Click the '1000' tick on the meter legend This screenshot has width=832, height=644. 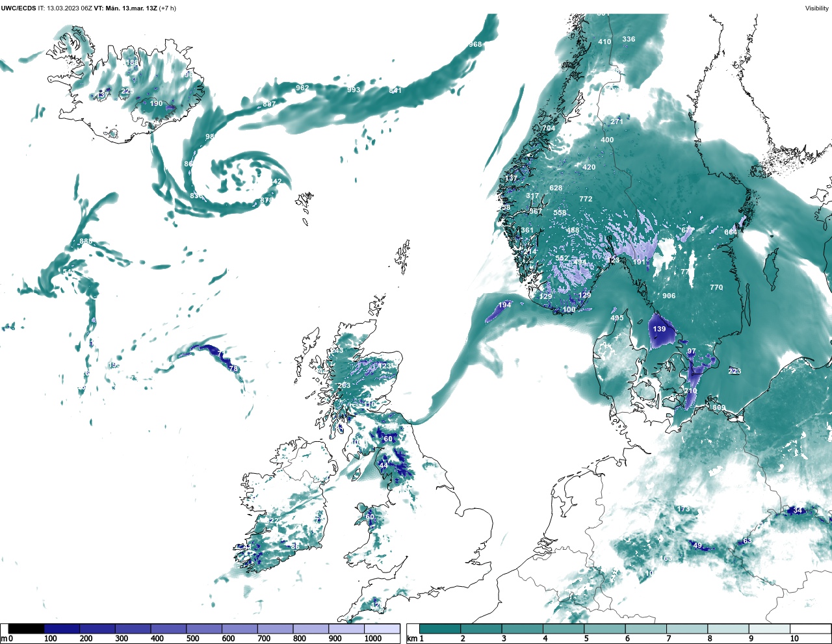coord(373,639)
